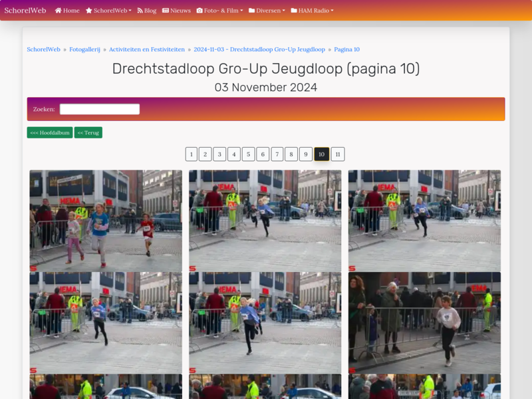This screenshot has height=399, width=532.
Task: Open Pagina 10 breadcrumb link
Action: coord(346,49)
